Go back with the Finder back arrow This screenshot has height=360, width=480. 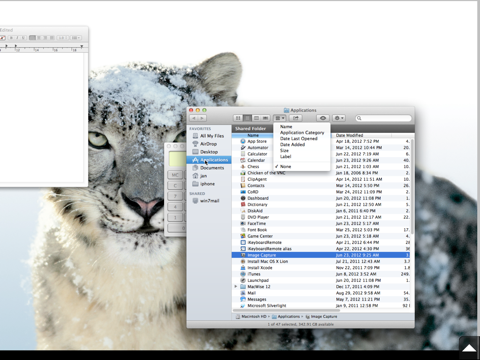pyautogui.click(x=194, y=118)
